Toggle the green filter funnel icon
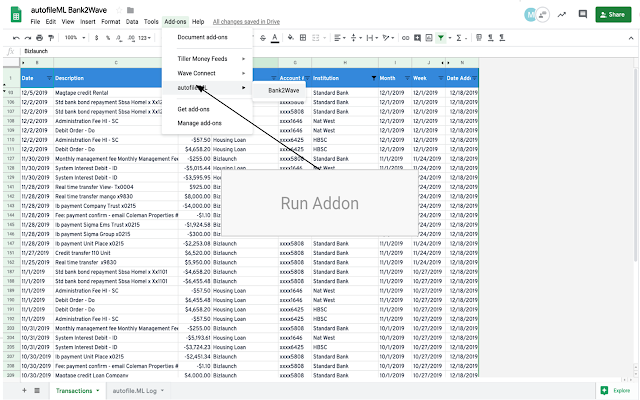Viewport: 640px width, 400px height. pyautogui.click(x=441, y=38)
